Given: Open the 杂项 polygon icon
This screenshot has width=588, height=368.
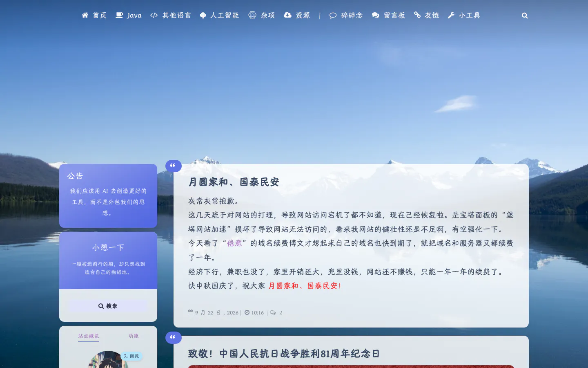Looking at the screenshot, I should pyautogui.click(x=252, y=15).
